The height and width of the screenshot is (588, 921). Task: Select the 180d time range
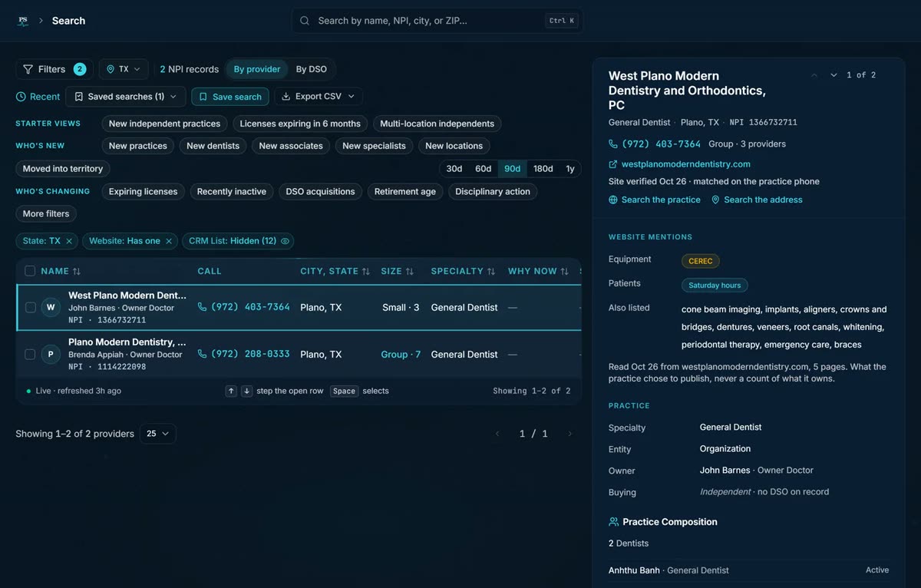543,169
